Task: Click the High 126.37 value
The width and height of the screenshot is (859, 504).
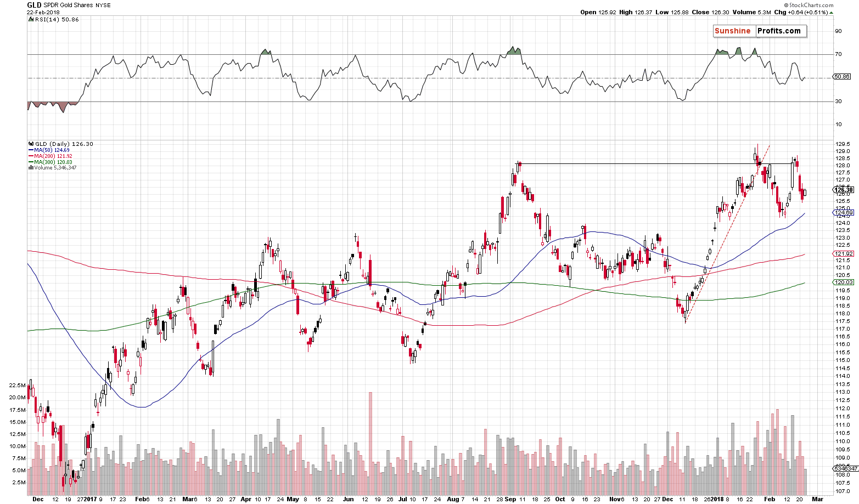Action: click(x=635, y=12)
